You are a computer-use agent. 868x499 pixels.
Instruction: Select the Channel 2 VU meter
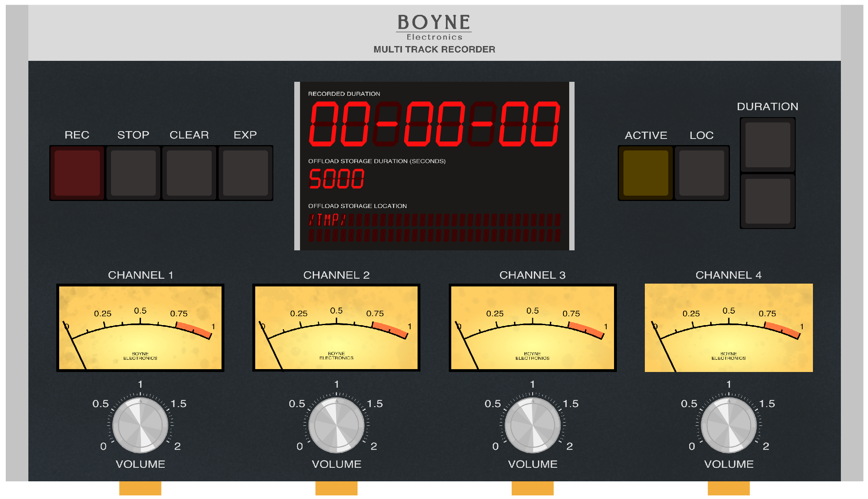pos(336,328)
